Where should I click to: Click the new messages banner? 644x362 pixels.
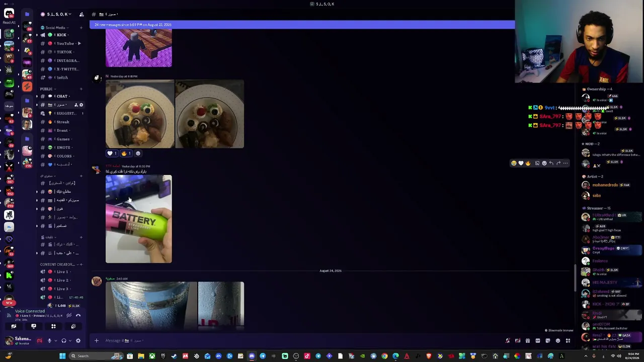[x=302, y=25]
